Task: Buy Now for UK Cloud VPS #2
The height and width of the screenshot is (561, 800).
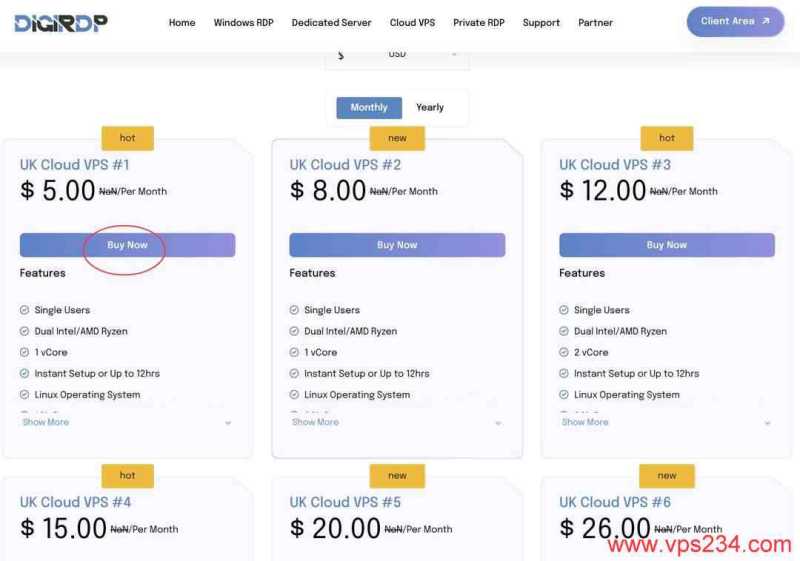Action: pyautogui.click(x=397, y=245)
